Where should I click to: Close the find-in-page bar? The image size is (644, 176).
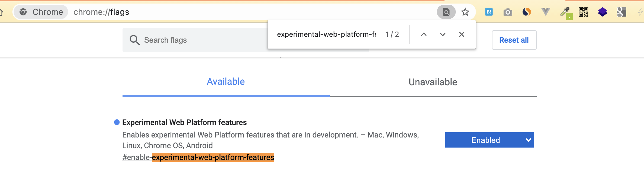[x=461, y=34]
